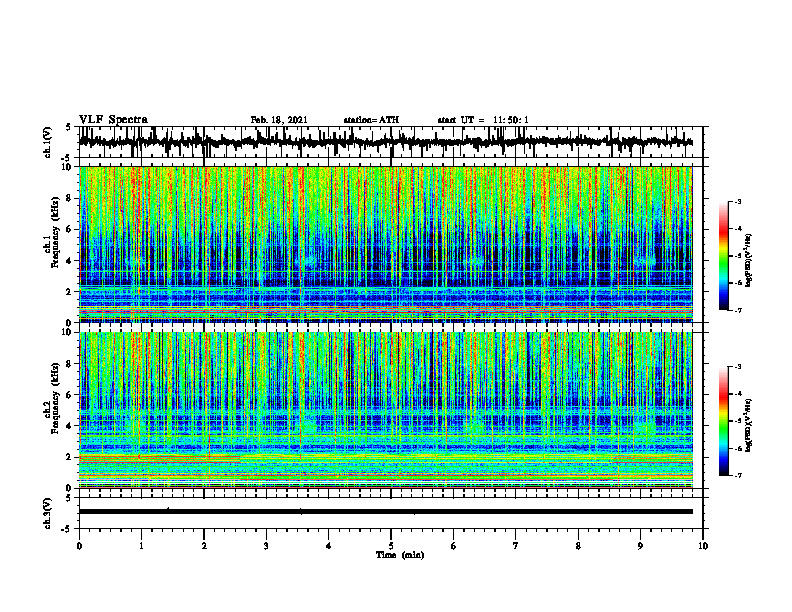This screenshot has height=612, width=792.
Task: Click time axis tick label "1"
Action: [x=141, y=546]
